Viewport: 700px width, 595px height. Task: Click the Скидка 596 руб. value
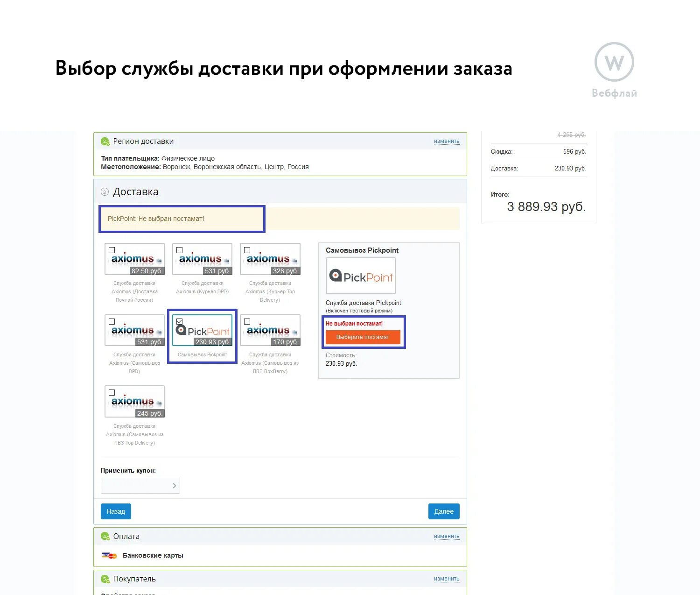(574, 152)
